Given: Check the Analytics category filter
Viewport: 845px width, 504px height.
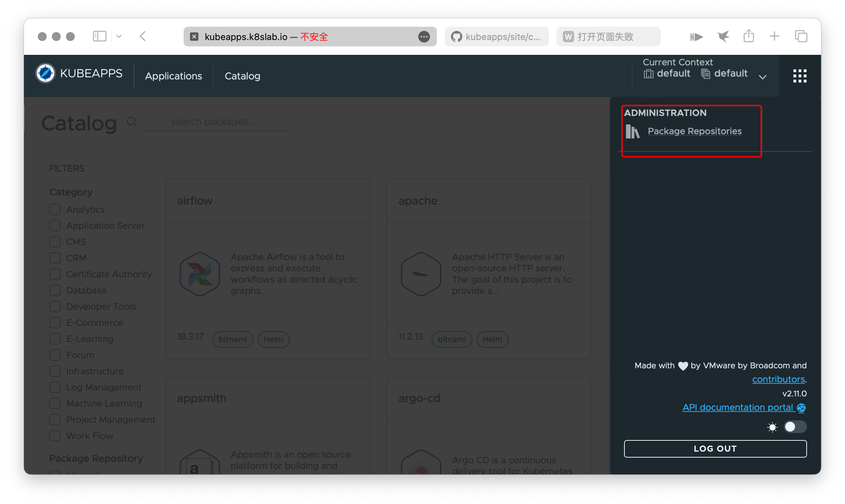Looking at the screenshot, I should (55, 209).
